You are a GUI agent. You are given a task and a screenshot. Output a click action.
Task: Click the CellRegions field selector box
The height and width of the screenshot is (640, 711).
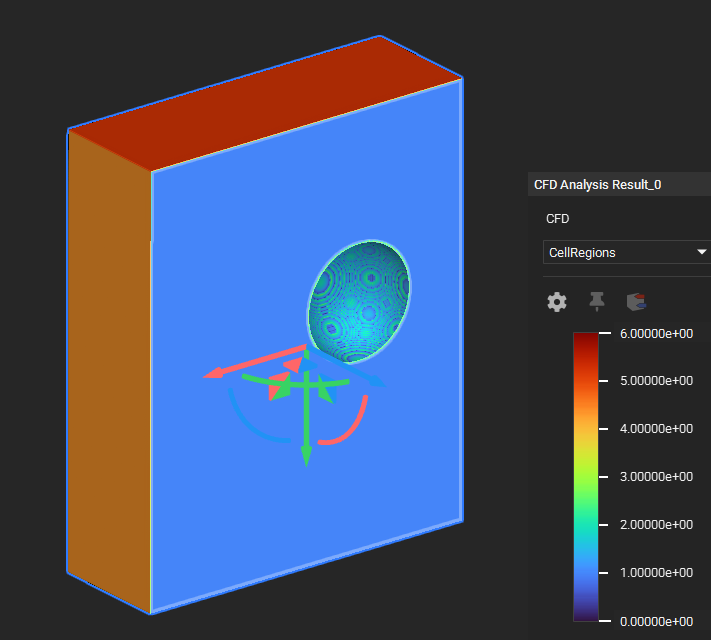(618, 252)
